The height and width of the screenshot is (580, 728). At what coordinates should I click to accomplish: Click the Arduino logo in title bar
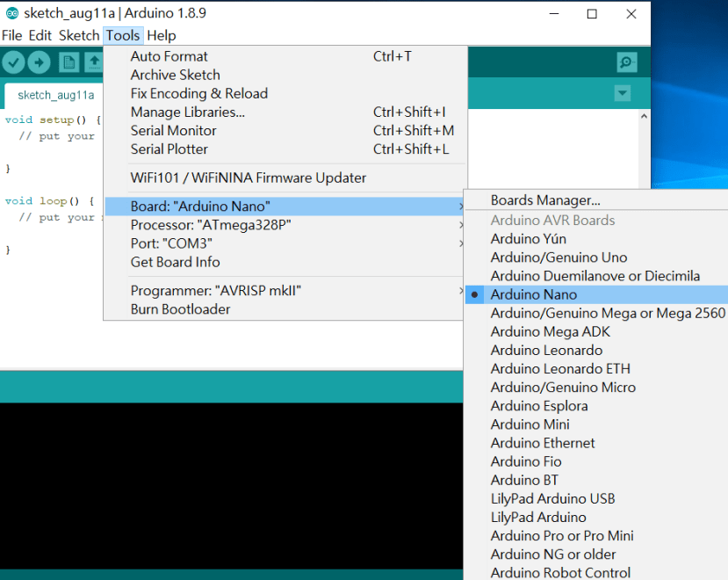12,13
